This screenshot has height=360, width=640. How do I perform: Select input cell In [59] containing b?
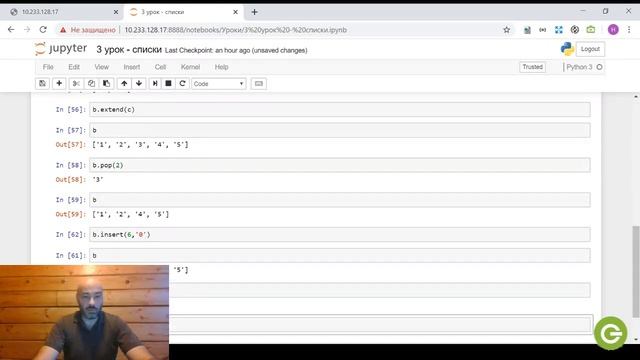pyautogui.click(x=340, y=200)
